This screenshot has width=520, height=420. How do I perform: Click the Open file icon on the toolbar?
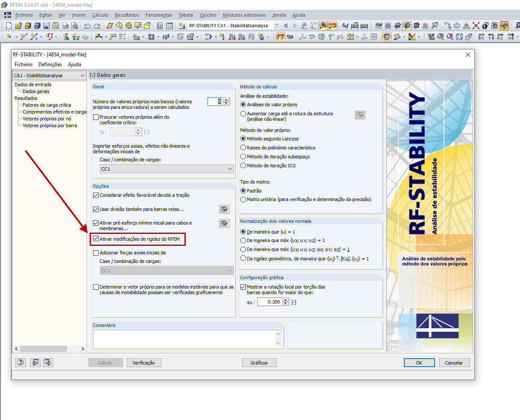18,26
